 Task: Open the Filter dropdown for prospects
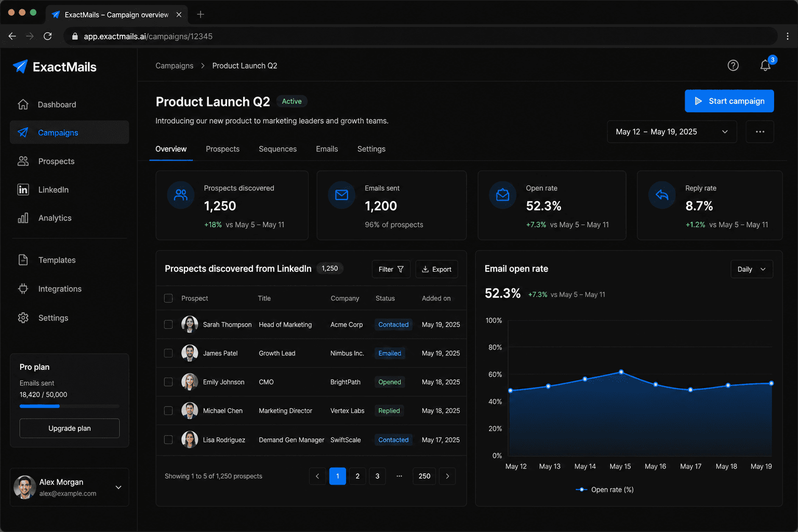[391, 269]
